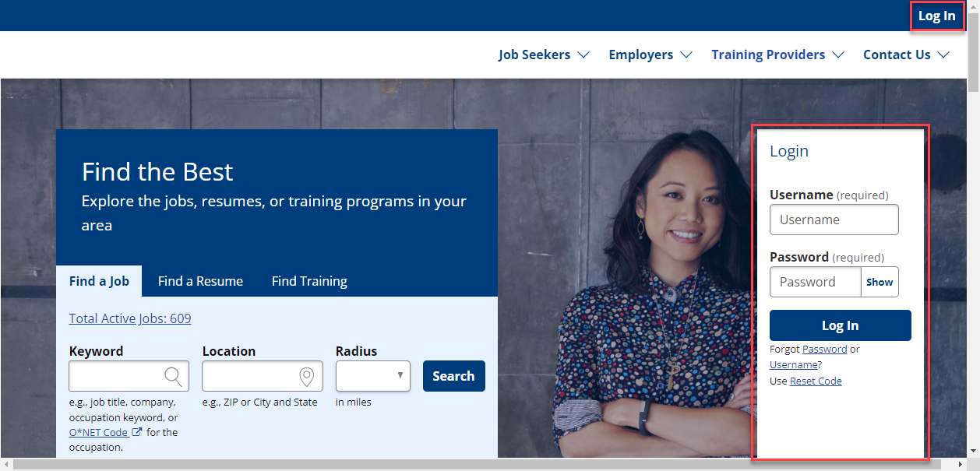Open the Total Active Jobs: 609 link

pos(130,318)
